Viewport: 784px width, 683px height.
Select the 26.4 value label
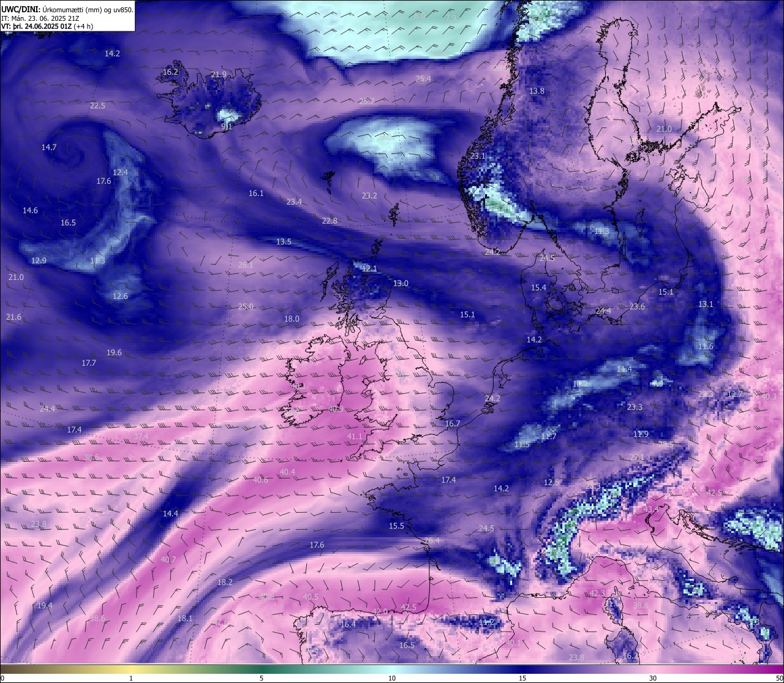click(x=432, y=541)
